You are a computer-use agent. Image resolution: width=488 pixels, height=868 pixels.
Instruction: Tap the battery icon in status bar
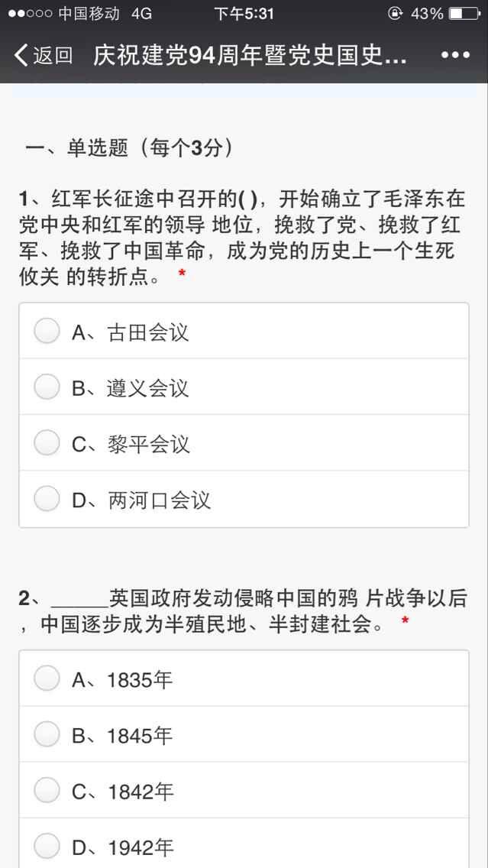pos(464,14)
